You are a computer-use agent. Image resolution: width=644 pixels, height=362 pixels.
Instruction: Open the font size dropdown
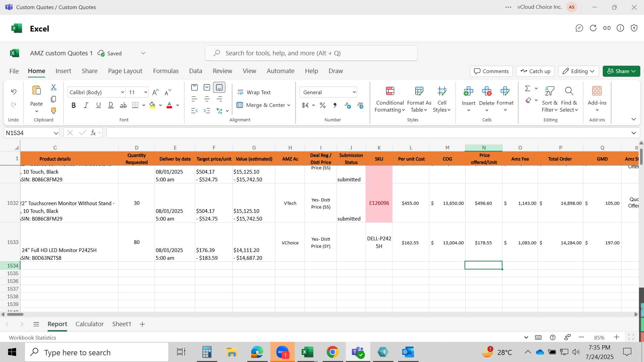[146, 92]
